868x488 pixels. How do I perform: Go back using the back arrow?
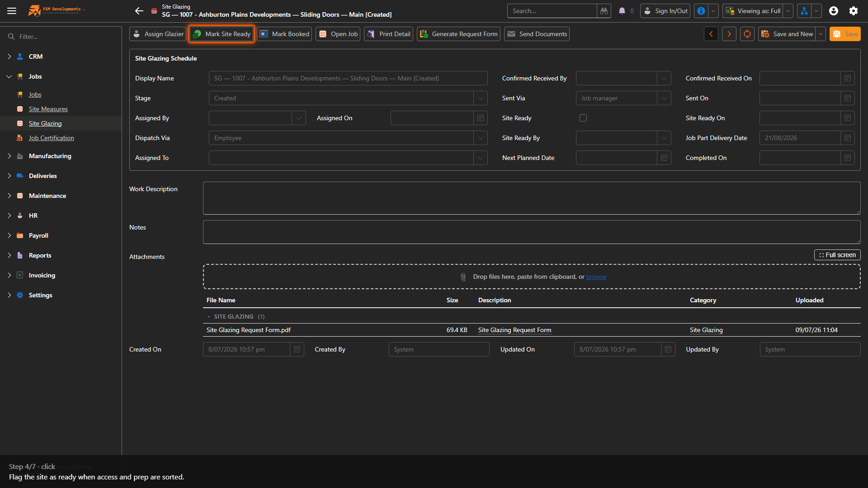pyautogui.click(x=139, y=11)
